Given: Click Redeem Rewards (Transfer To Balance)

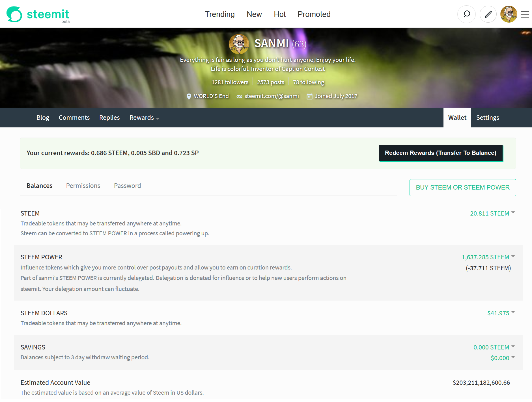Looking at the screenshot, I should (x=441, y=153).
